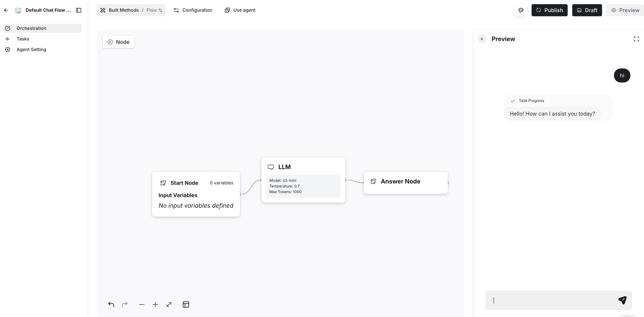The image size is (644, 317).
Task: Zoom out canvas with minus icon
Action: point(142,304)
